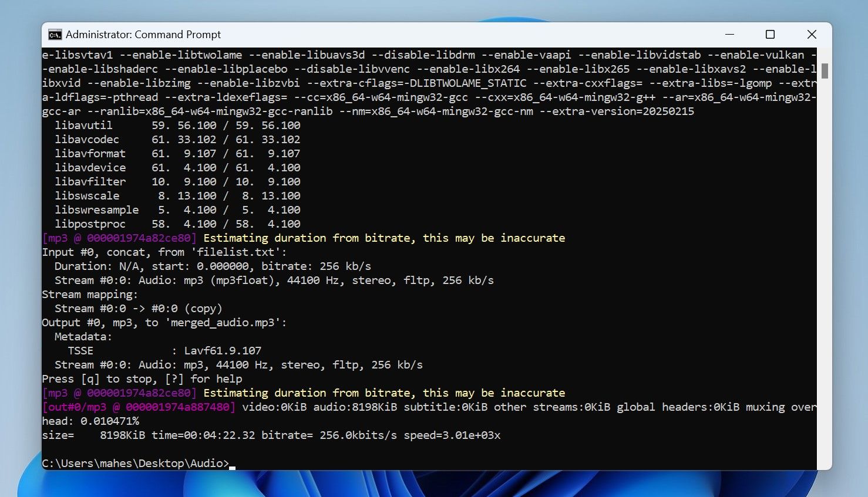Image resolution: width=868 pixels, height=497 pixels.
Task: Maximize the Command Prompt window
Action: point(770,35)
